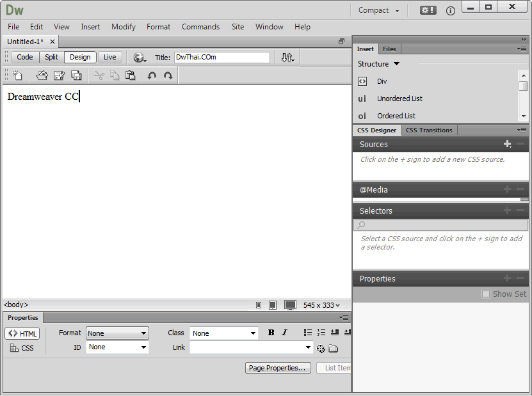Click the Sync Settings gear icon

pos(428,10)
